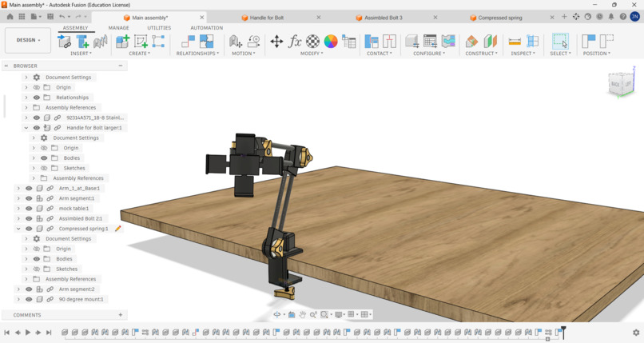Open the INSERT panel dropdown
Viewport: 644px width, 343px height.
tap(81, 54)
